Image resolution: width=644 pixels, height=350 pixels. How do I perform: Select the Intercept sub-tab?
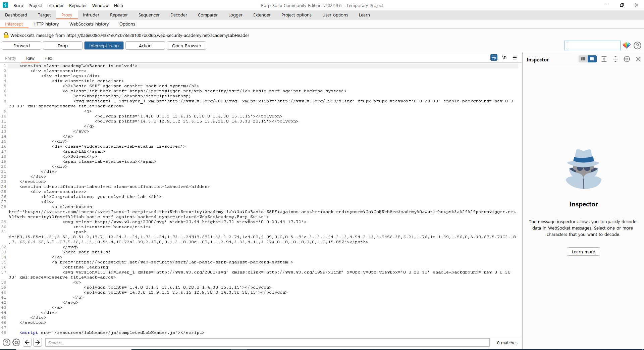[x=14, y=24]
